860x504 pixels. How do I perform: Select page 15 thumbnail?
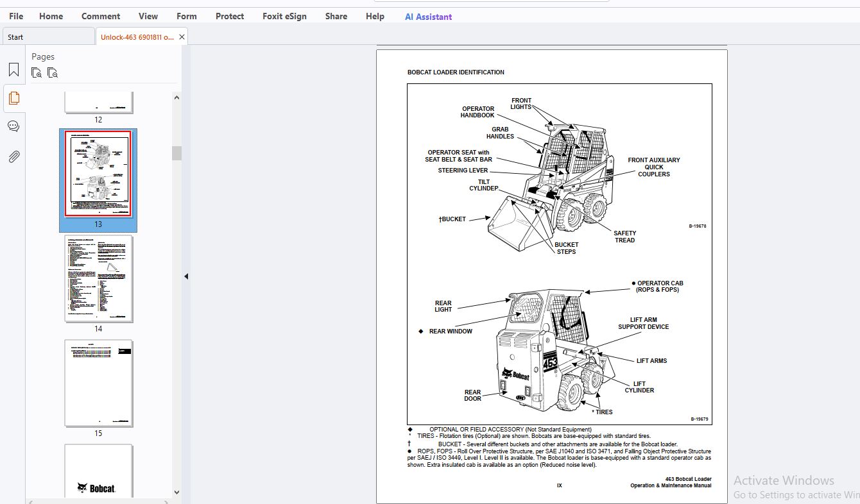point(99,383)
